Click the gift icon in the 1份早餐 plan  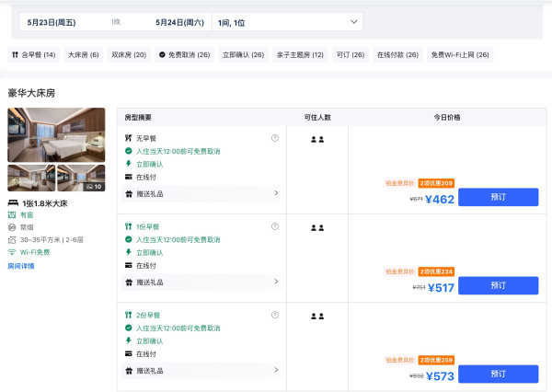point(129,282)
